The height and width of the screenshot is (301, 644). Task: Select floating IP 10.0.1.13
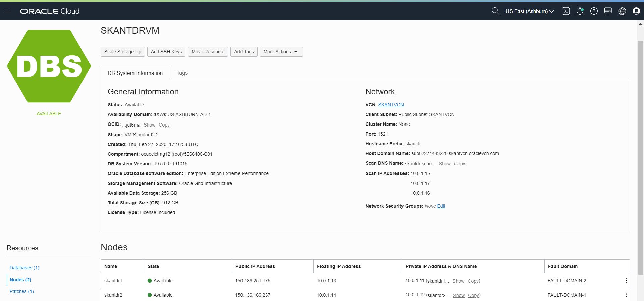point(326,281)
